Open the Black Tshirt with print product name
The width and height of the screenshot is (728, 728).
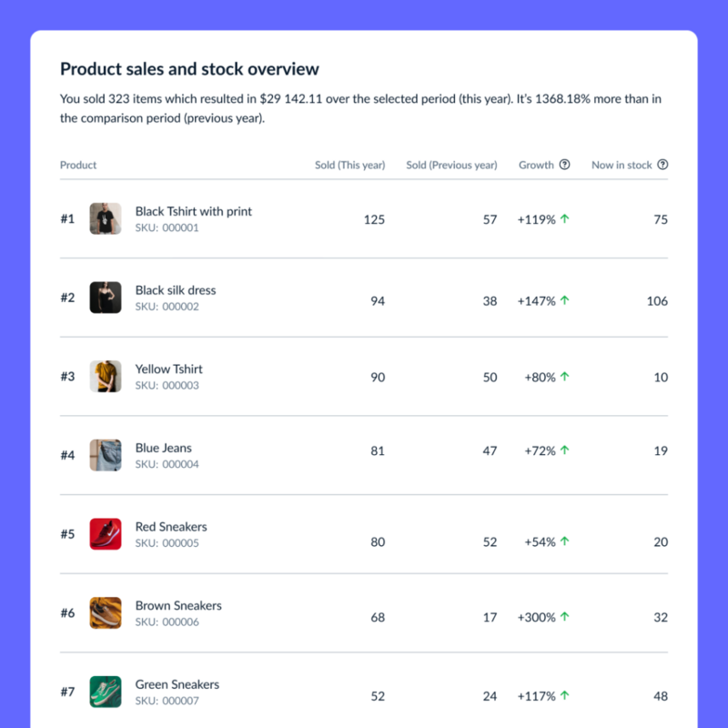(x=193, y=211)
